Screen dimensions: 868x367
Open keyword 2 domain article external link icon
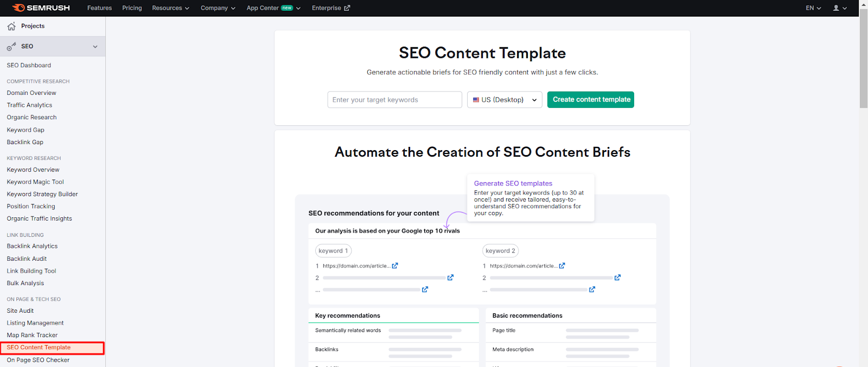[562, 266]
